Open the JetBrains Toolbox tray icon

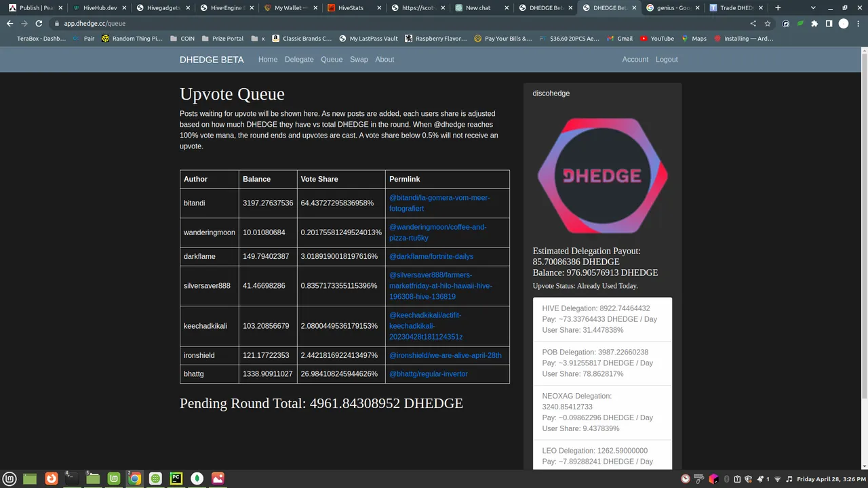point(714,479)
